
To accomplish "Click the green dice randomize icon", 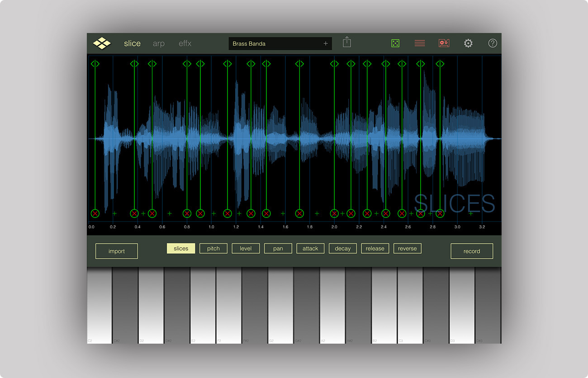I will (x=395, y=43).
